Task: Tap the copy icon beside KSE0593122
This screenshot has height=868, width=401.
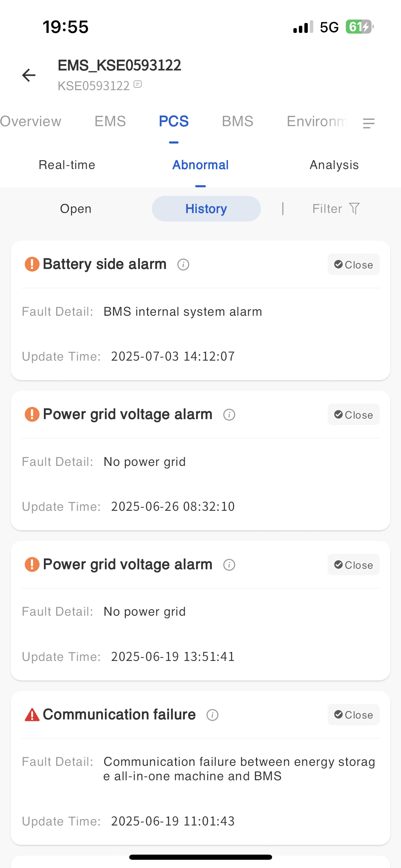Action: click(138, 84)
